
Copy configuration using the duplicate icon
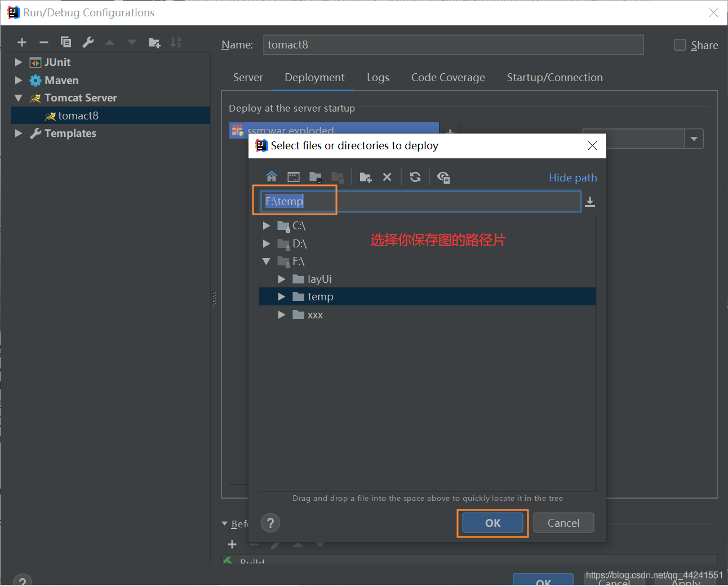[66, 42]
